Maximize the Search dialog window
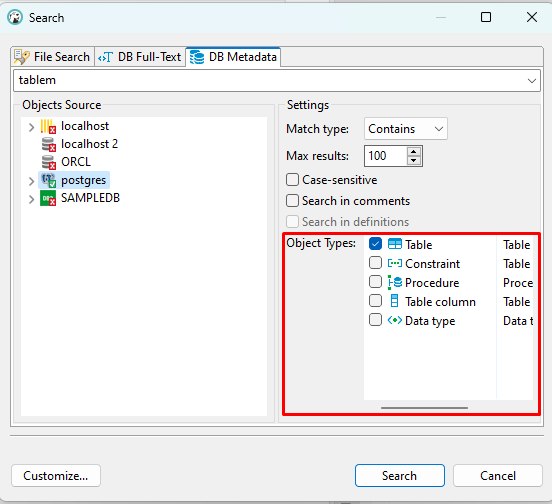The height and width of the screenshot is (504, 552). [x=486, y=17]
